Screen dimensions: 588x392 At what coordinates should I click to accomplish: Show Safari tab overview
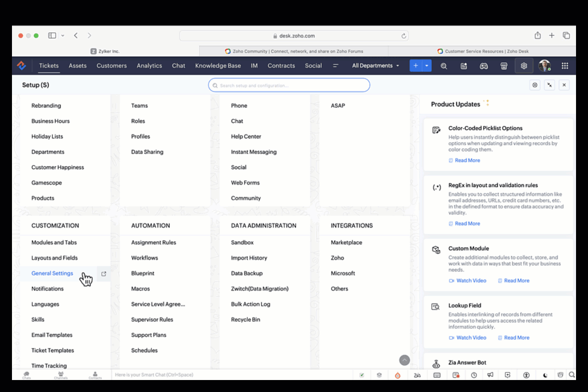(x=566, y=35)
